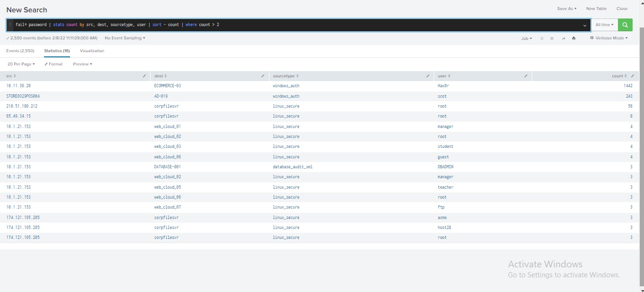
Task: Open the Preview dropdown
Action: coord(82,64)
